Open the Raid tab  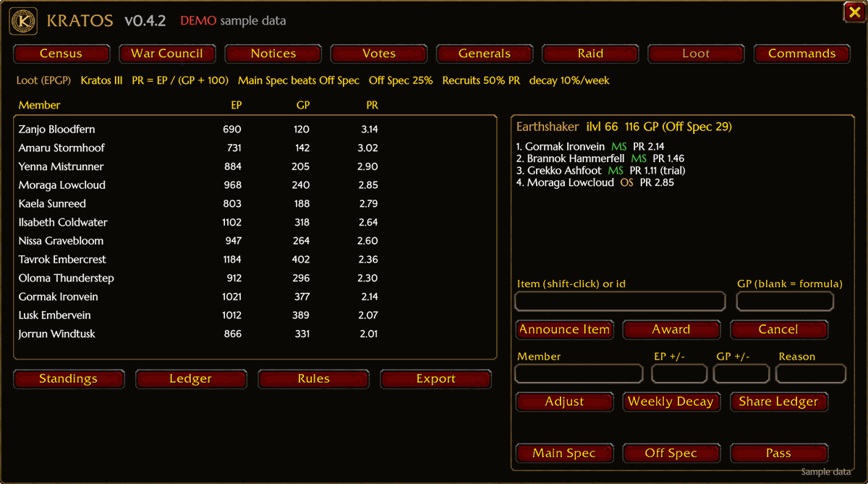tap(590, 54)
